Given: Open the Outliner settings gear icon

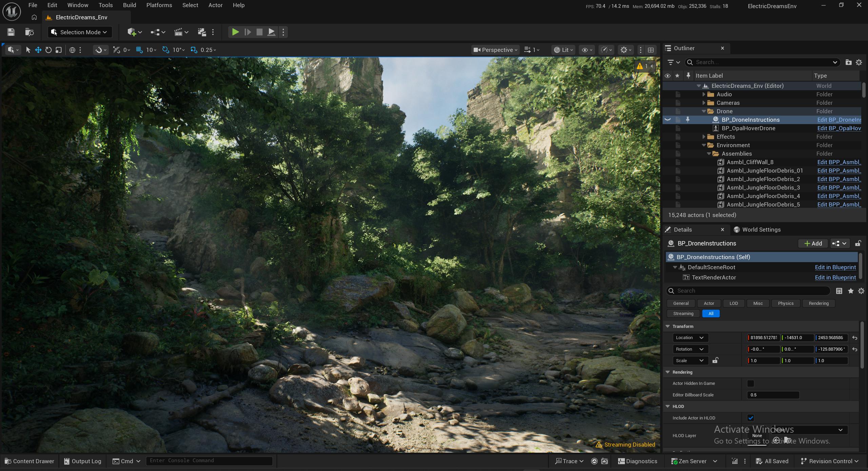Looking at the screenshot, I should click(859, 62).
